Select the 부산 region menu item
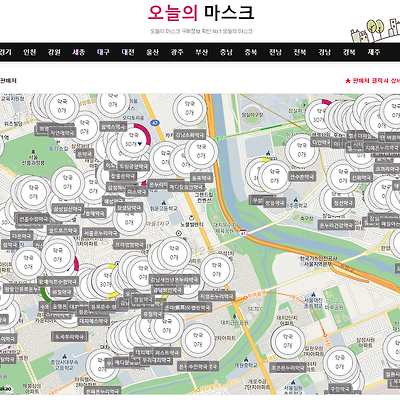 tap(201, 52)
